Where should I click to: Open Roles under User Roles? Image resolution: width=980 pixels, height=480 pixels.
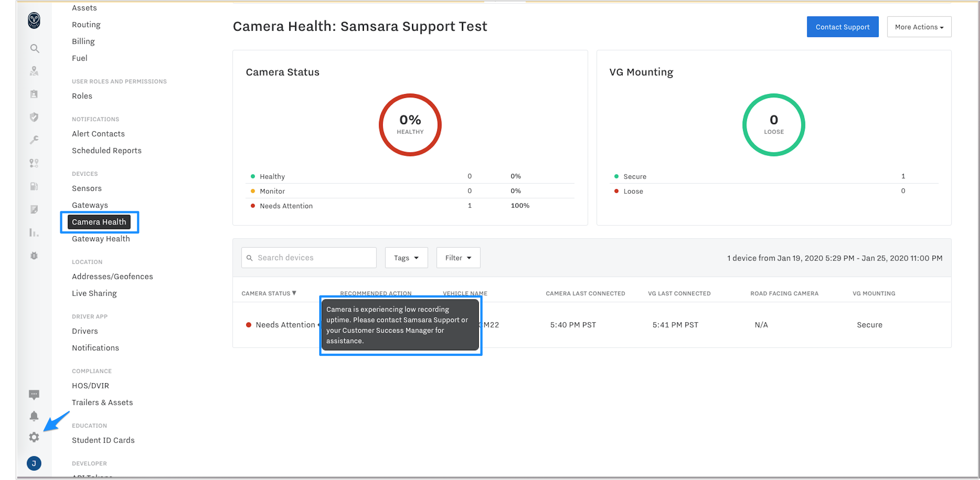tap(82, 96)
